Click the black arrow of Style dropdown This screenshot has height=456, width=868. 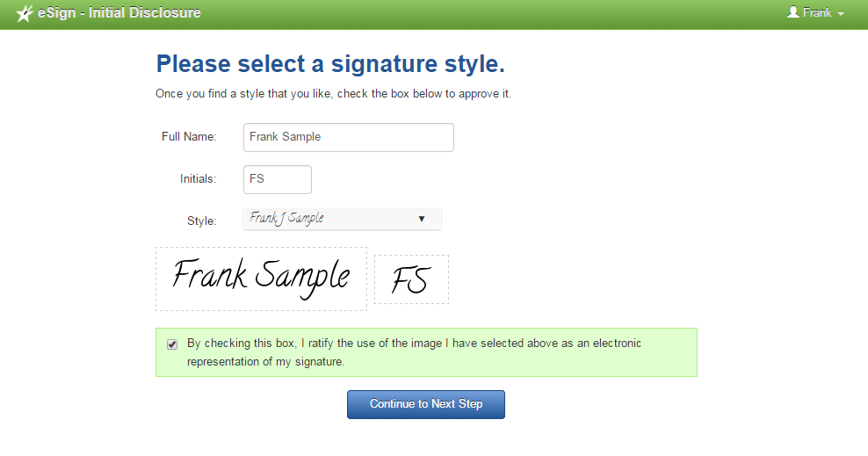[x=422, y=219]
